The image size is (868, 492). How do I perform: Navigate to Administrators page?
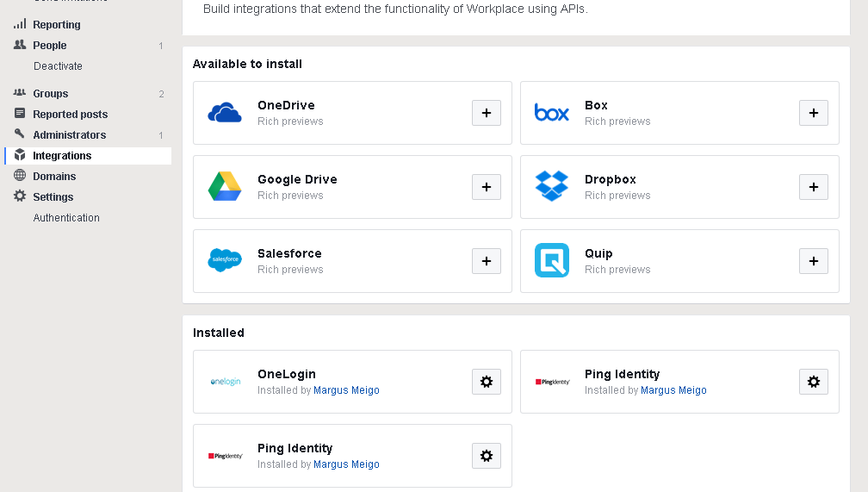click(x=69, y=135)
